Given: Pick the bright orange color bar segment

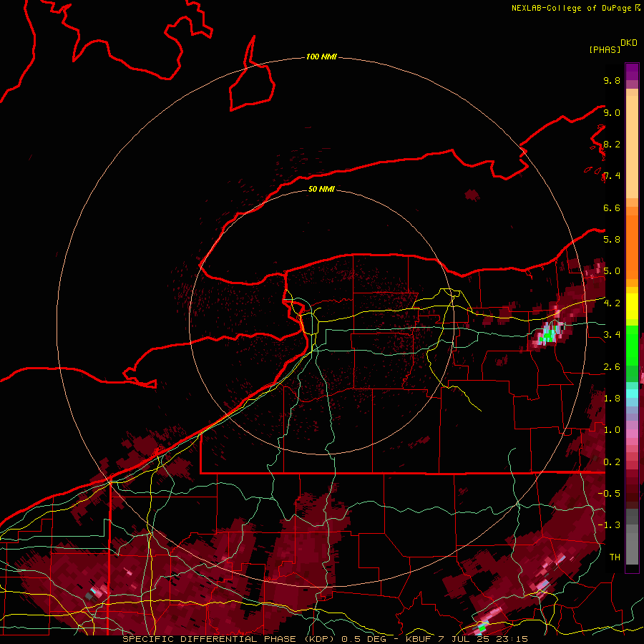Looking at the screenshot, I should 632,247.
